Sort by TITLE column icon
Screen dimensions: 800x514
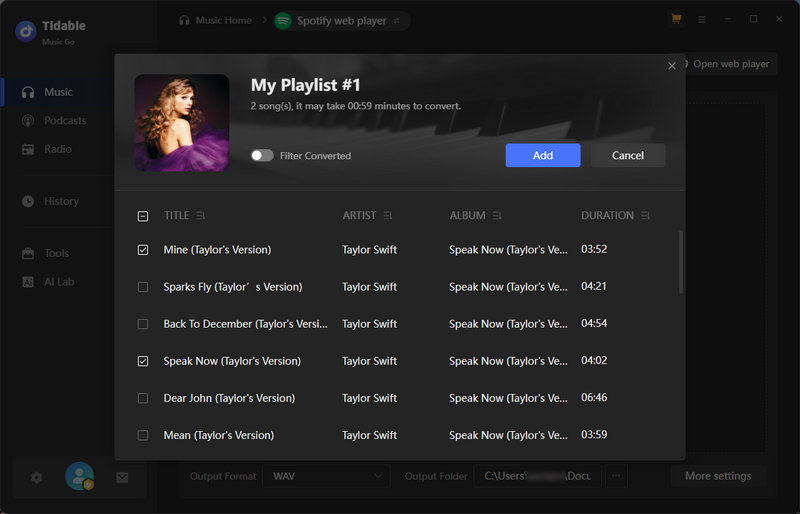point(201,216)
